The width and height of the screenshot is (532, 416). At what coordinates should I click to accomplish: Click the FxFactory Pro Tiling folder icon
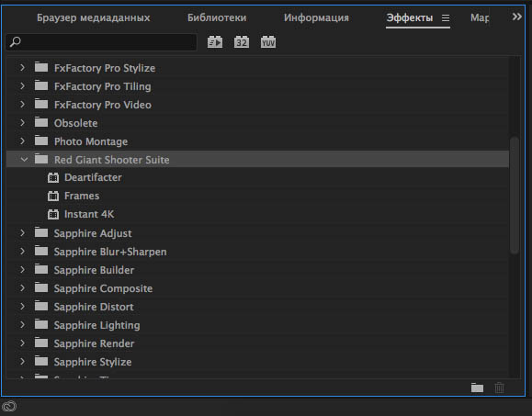(41, 85)
